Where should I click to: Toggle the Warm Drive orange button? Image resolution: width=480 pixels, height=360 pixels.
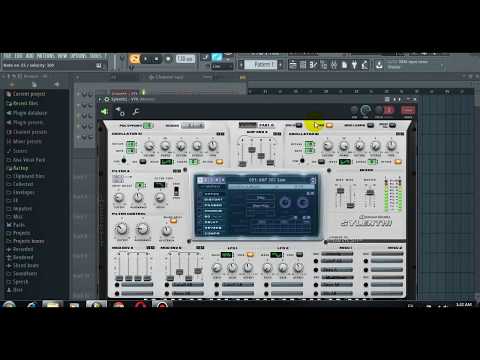point(174,221)
